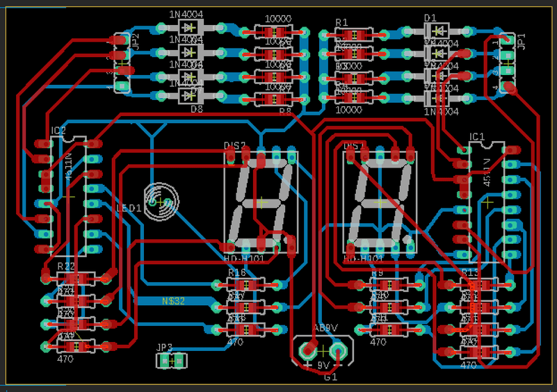This screenshot has height=392, width=557.
Task: Click the G1 battery label
Action: 330,377
